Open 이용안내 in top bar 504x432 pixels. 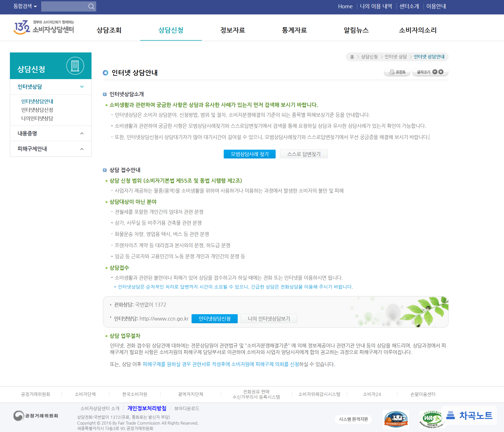coord(436,6)
